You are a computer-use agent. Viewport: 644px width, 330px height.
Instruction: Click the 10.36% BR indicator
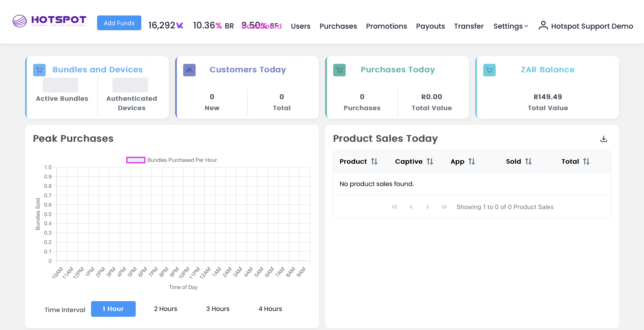(x=213, y=26)
